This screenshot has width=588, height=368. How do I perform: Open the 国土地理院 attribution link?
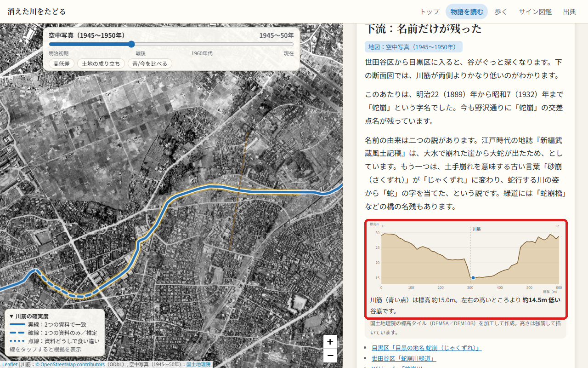click(x=198, y=364)
